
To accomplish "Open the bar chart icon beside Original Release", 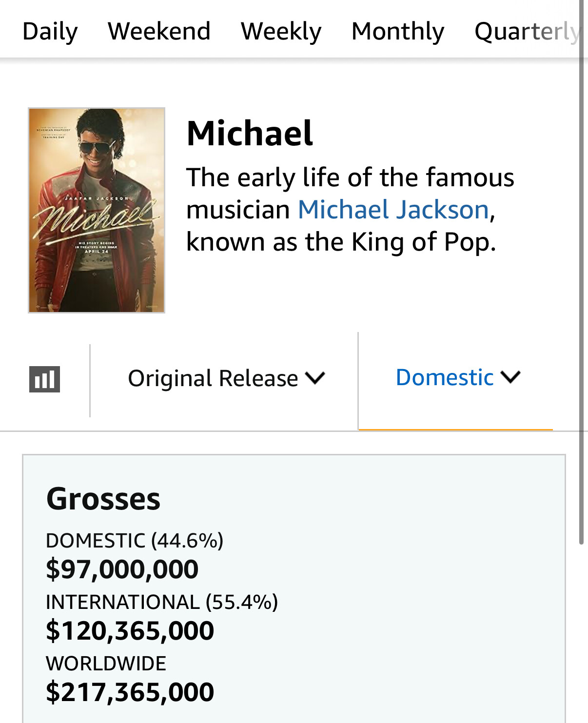I will (44, 379).
